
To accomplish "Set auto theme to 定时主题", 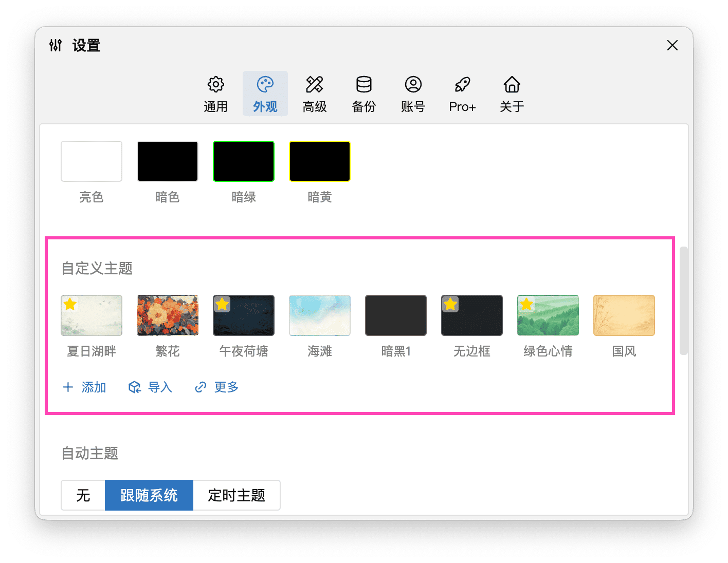I will tap(236, 495).
